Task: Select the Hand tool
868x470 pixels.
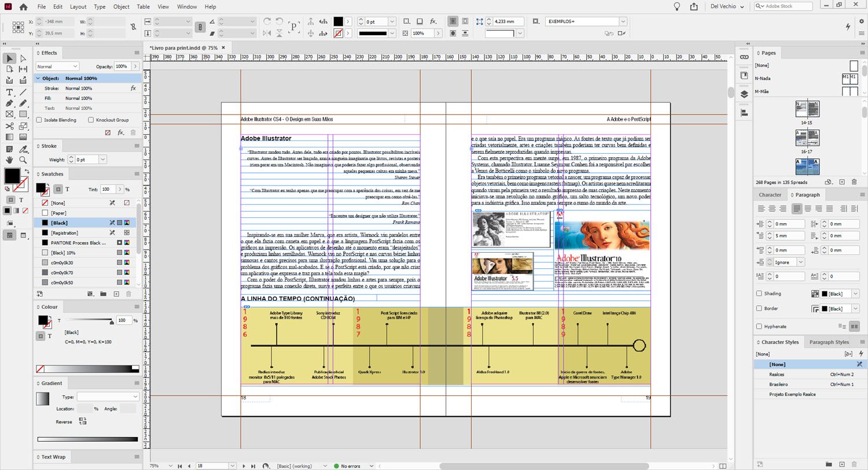Action: [x=9, y=160]
